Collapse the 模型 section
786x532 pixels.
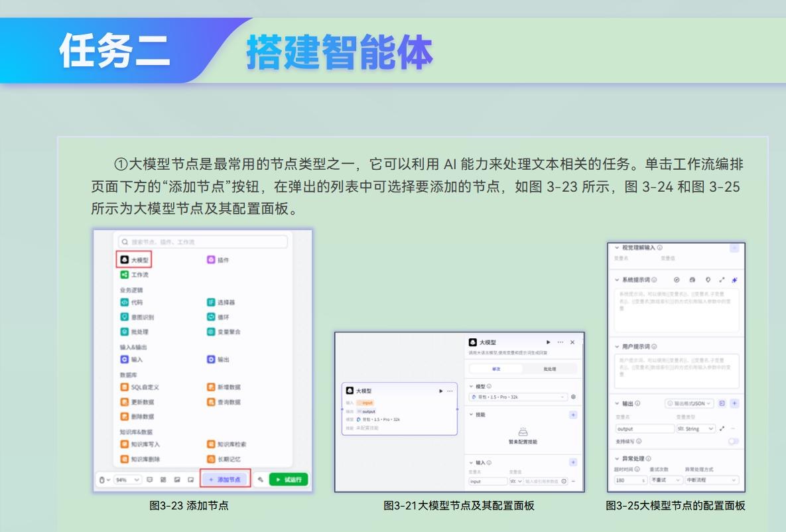471,387
